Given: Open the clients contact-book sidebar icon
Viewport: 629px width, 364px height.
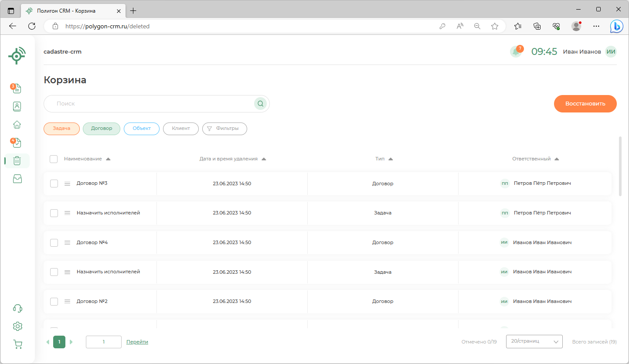Looking at the screenshot, I should (17, 106).
